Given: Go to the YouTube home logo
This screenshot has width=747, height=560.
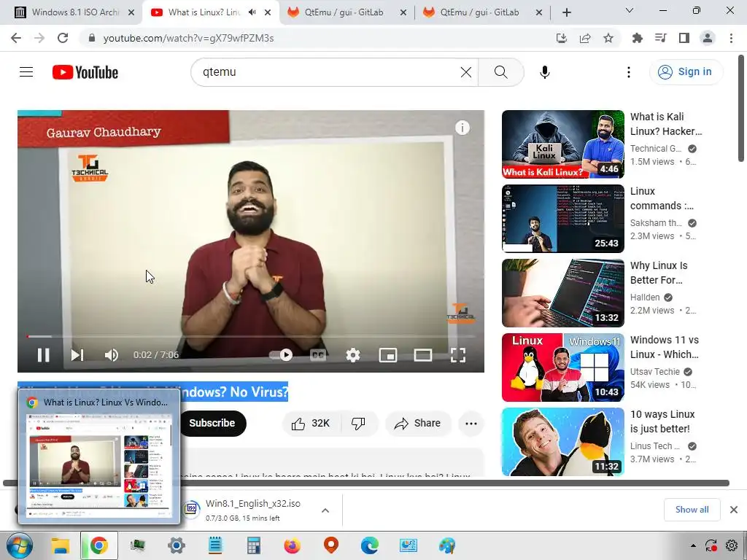Looking at the screenshot, I should coord(85,72).
